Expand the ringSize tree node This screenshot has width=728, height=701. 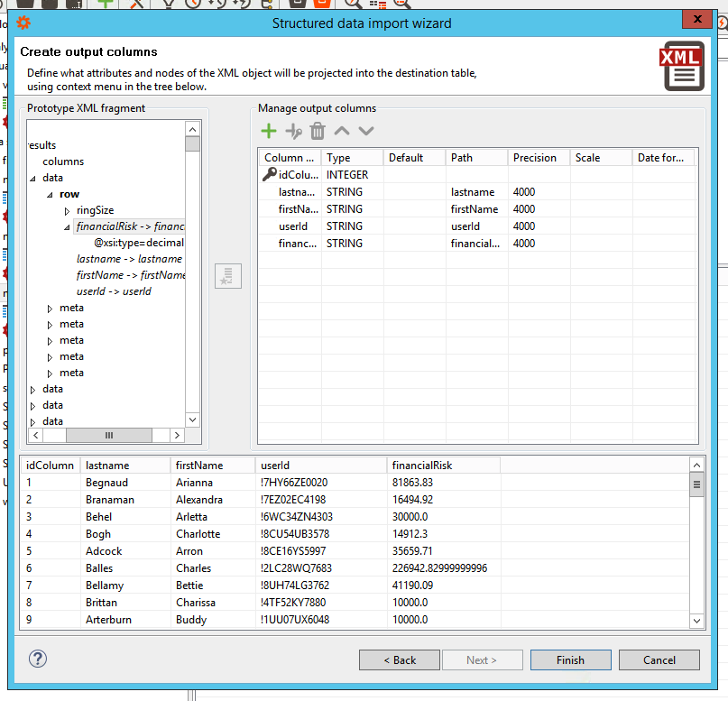tap(67, 211)
